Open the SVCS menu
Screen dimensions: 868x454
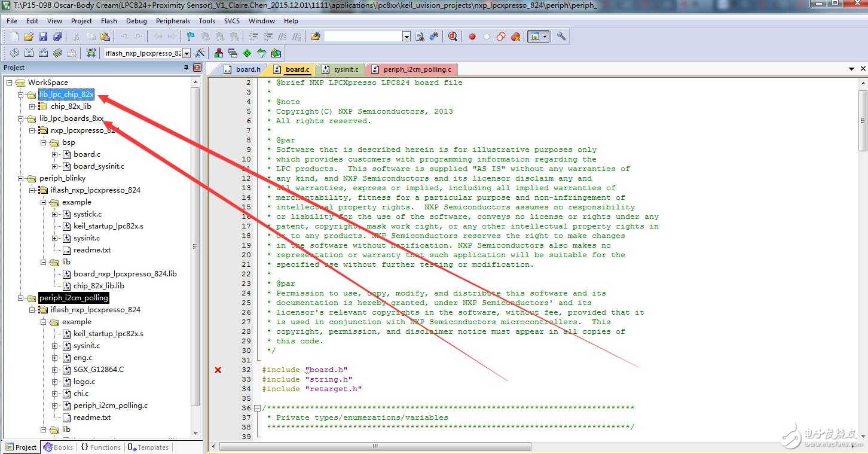click(x=232, y=21)
